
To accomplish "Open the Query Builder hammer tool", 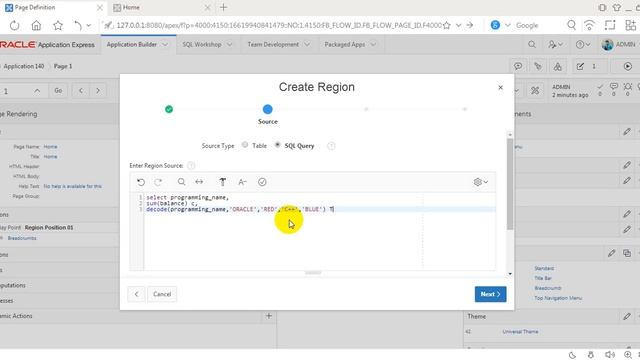I will [x=222, y=182].
